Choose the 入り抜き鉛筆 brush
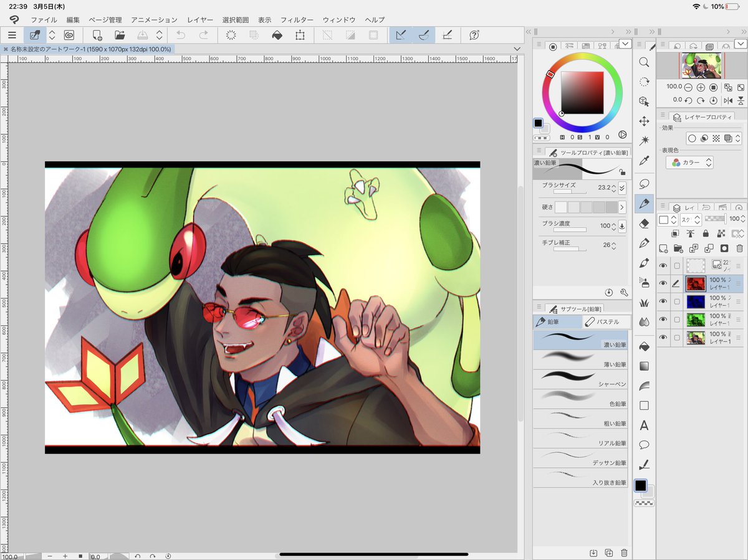 tap(580, 478)
